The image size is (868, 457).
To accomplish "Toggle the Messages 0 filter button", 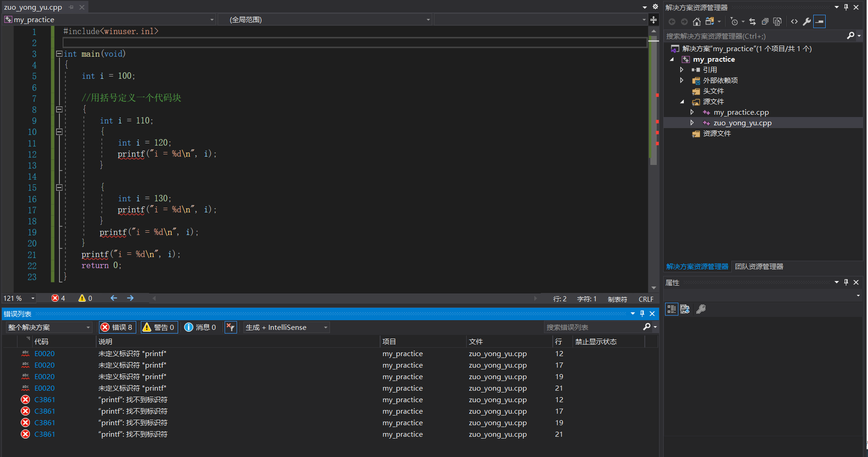I will pyautogui.click(x=200, y=327).
